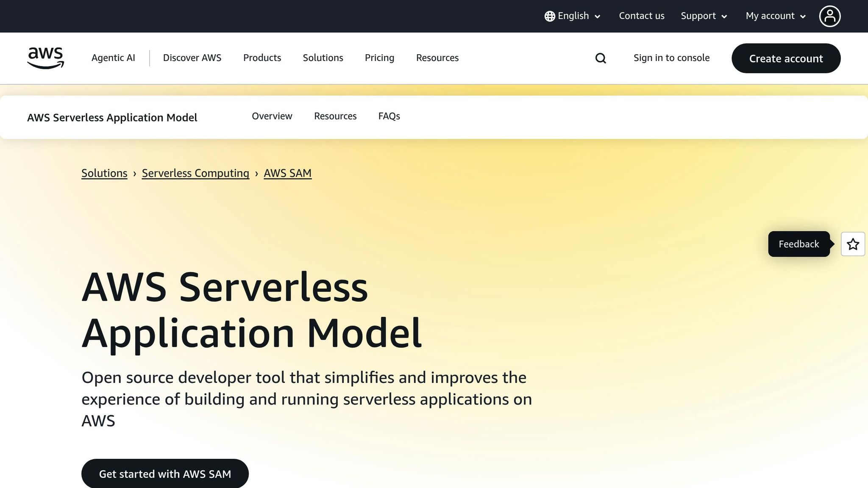Open the Contact us link
The width and height of the screenshot is (868, 488).
tap(642, 16)
